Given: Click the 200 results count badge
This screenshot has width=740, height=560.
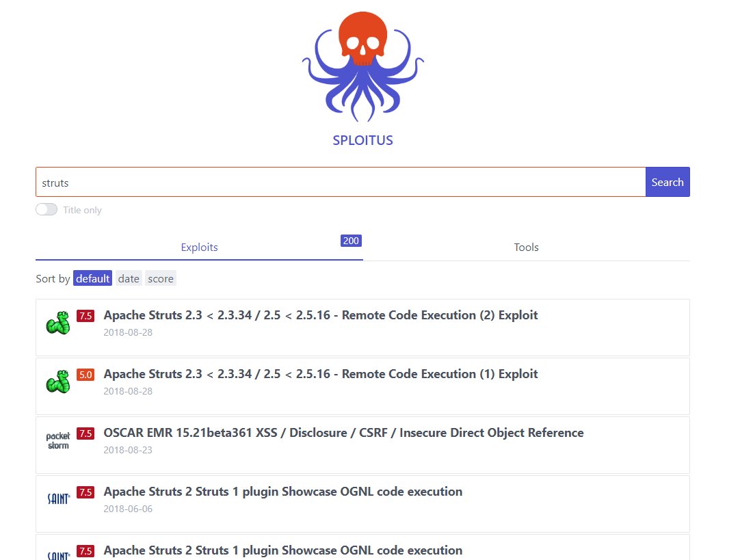Looking at the screenshot, I should [351, 241].
